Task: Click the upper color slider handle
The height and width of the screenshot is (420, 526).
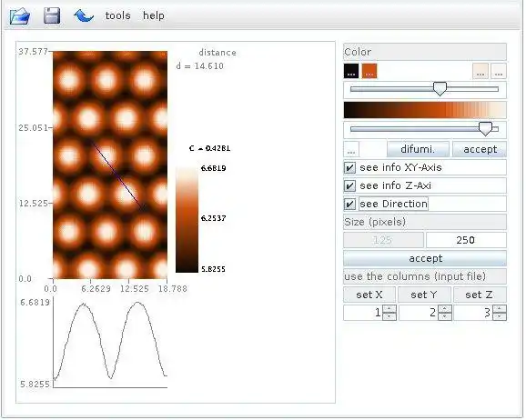Action: (440, 89)
